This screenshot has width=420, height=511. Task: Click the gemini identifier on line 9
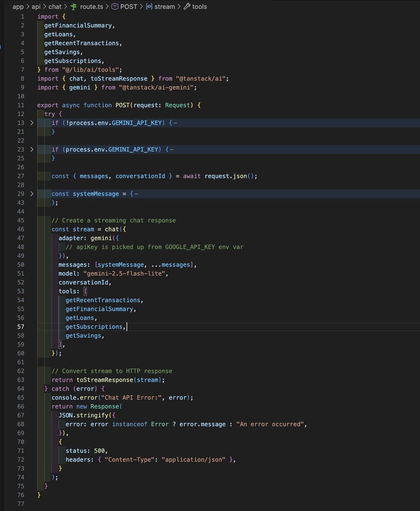click(x=79, y=87)
